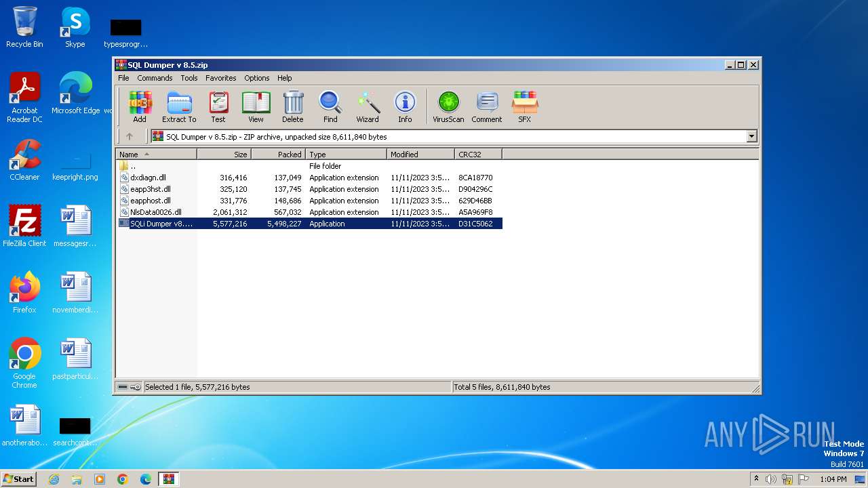Click the Action Center flag tray icon

[804, 479]
